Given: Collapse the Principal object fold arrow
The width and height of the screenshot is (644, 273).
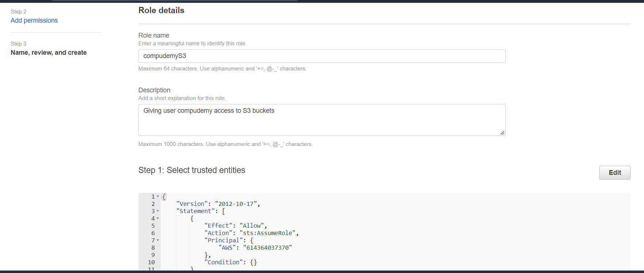Looking at the screenshot, I should click(158, 240).
